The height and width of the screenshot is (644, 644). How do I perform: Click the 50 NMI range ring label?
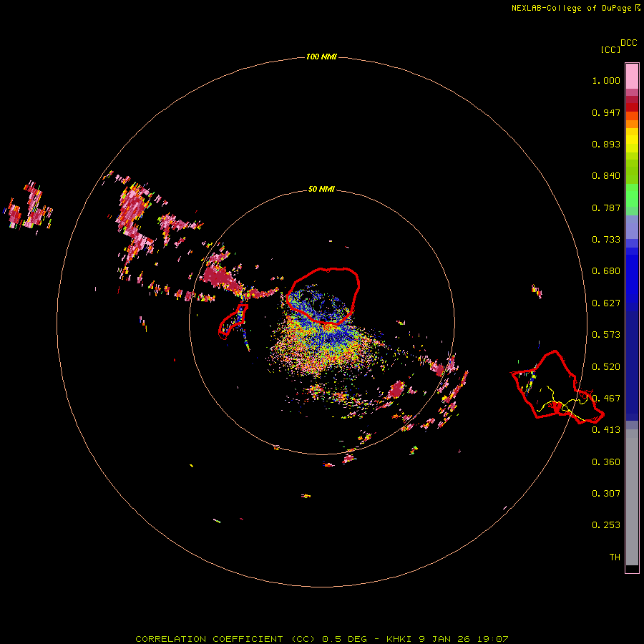[321, 189]
